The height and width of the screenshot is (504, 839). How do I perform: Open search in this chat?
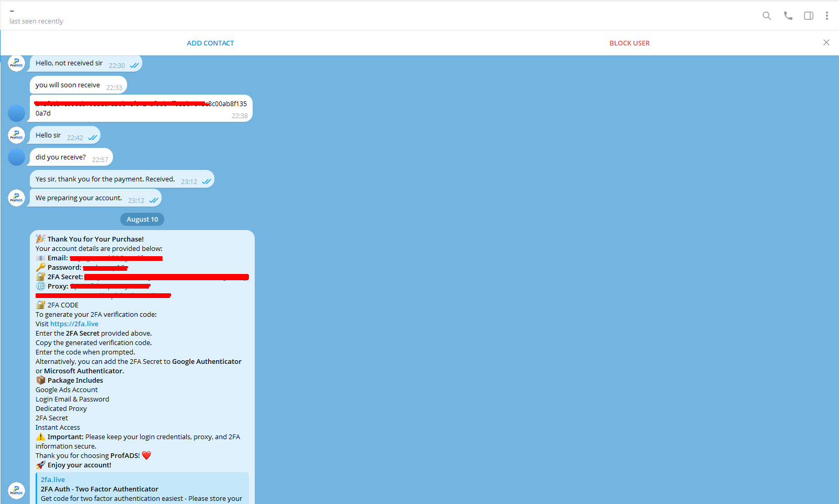click(767, 16)
